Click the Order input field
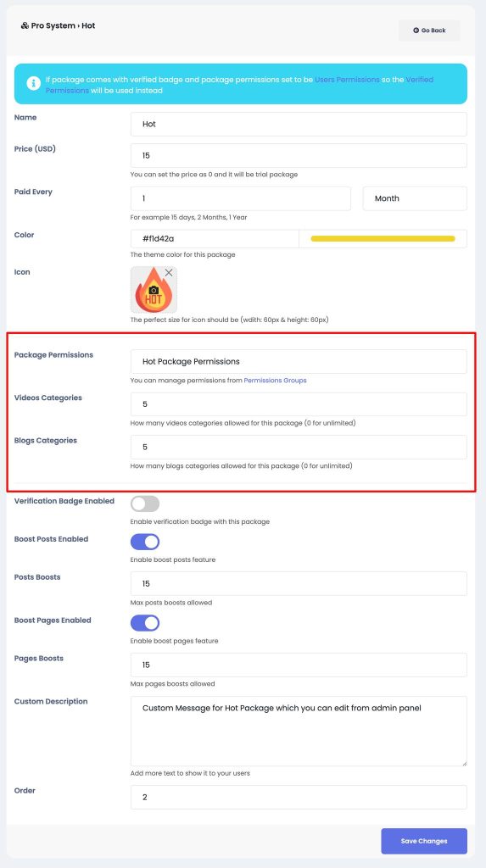The height and width of the screenshot is (868, 486). [x=299, y=797]
